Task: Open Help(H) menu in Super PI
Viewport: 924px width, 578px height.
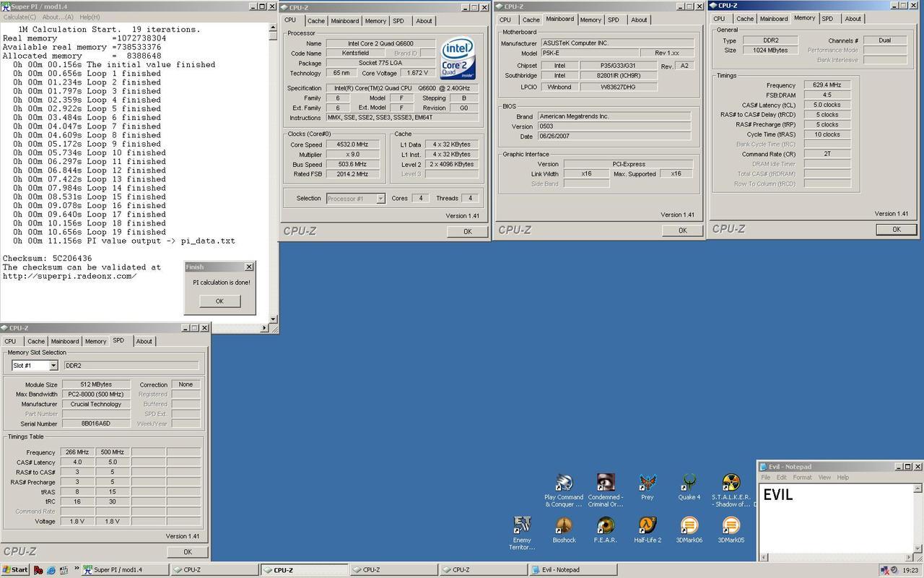Action: click(90, 17)
